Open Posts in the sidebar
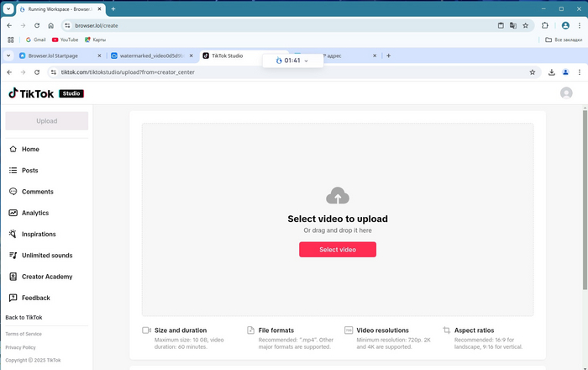Viewport: 588px width, 370px height. 30,171
